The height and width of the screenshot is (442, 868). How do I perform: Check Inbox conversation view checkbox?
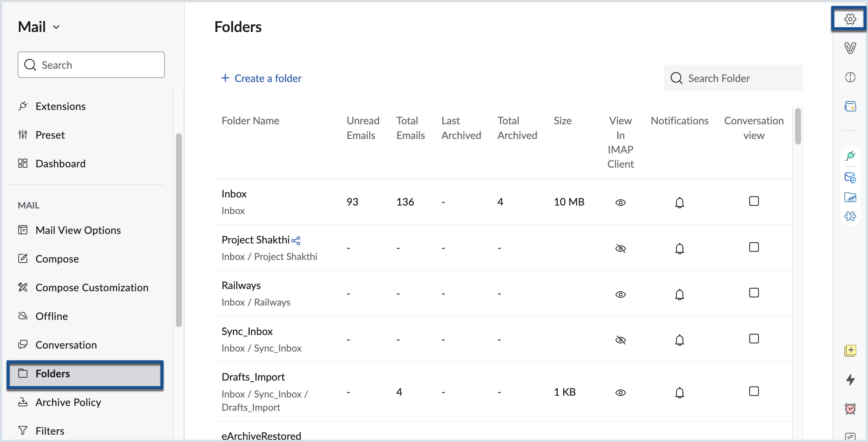pyautogui.click(x=754, y=201)
